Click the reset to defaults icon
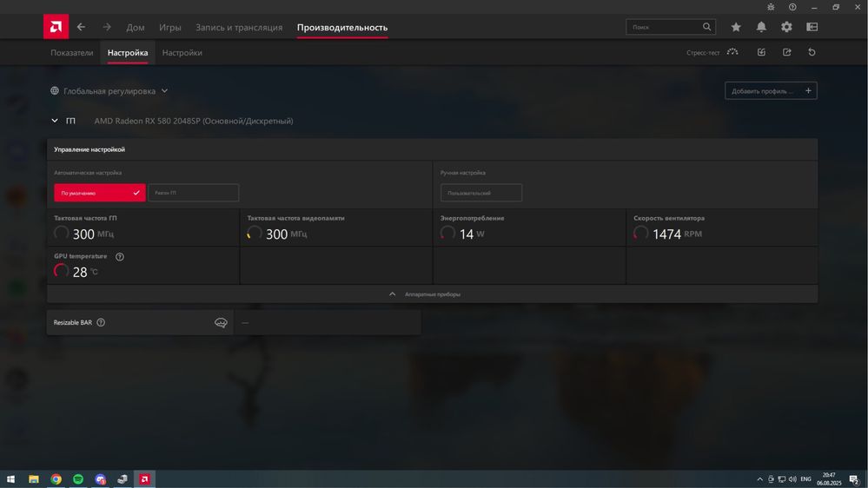Image resolution: width=868 pixels, height=488 pixels. (812, 52)
